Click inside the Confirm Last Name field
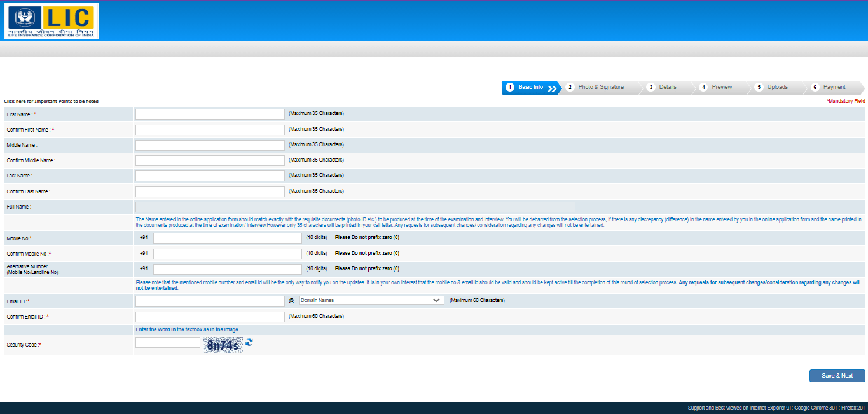The image size is (868, 414). pos(210,191)
